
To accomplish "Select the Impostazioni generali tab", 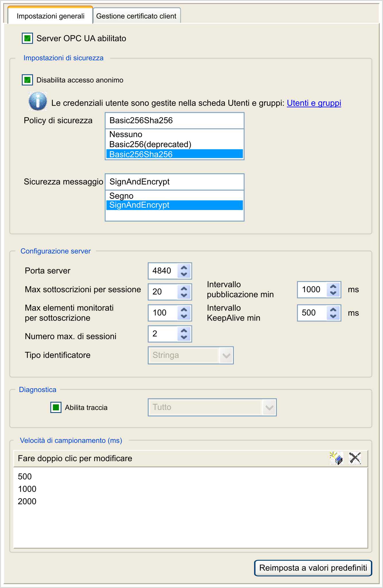I will coord(50,16).
